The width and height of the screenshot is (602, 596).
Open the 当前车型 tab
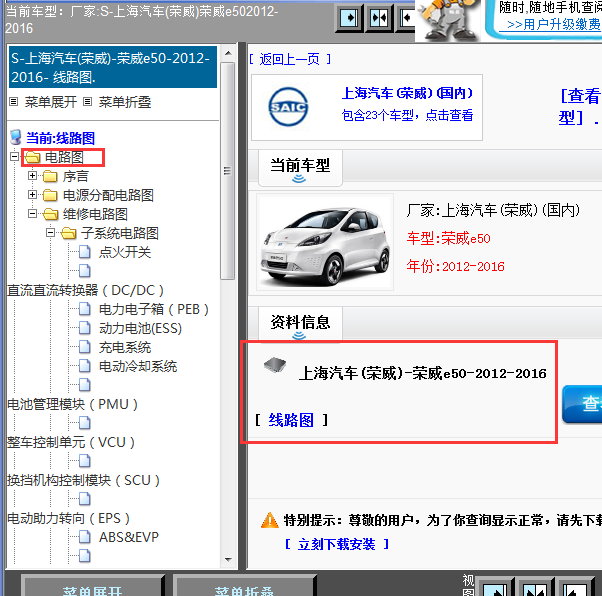click(x=300, y=168)
